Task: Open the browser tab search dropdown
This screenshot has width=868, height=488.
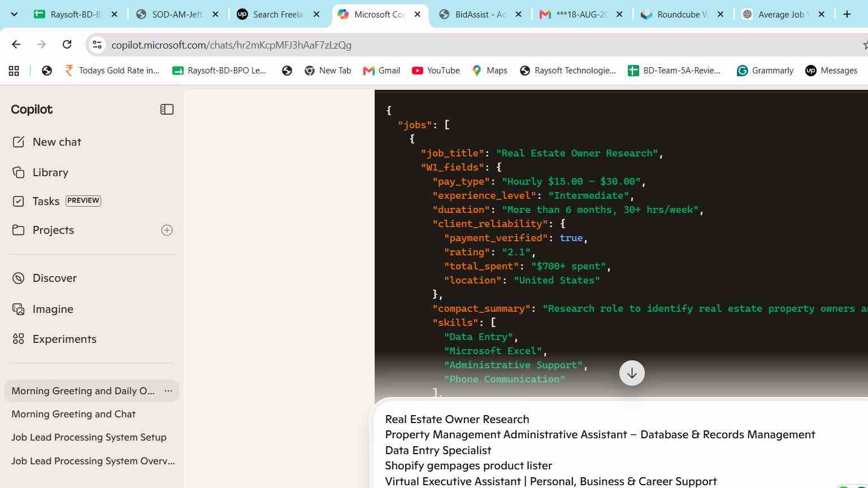Action: pos(14,14)
